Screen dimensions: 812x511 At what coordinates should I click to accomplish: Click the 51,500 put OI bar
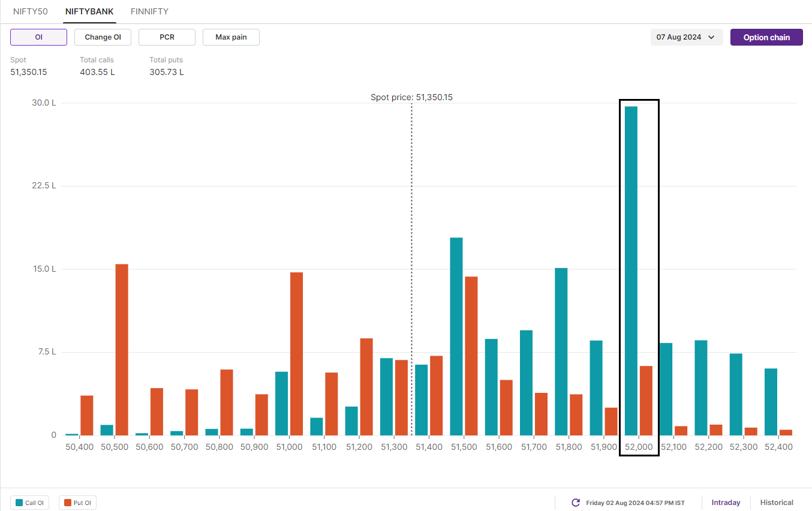(x=471, y=356)
